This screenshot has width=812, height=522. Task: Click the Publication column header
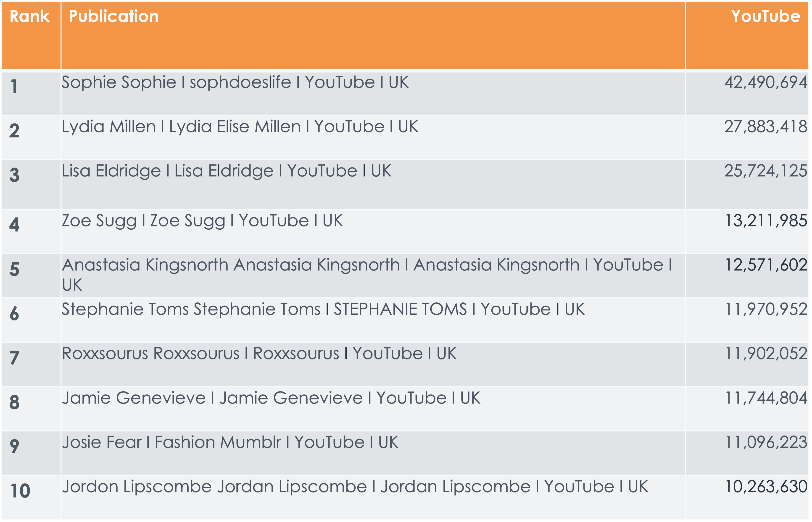tap(113, 16)
